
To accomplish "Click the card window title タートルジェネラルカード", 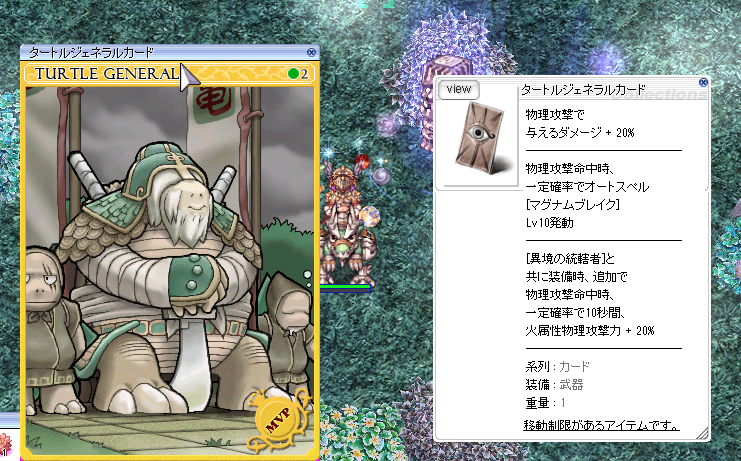I will point(91,52).
